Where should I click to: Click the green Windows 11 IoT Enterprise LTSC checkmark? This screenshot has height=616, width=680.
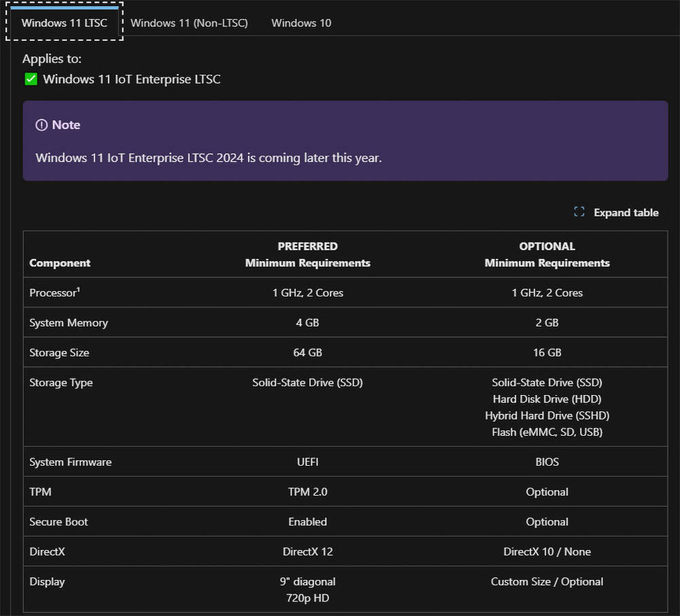pos(31,79)
